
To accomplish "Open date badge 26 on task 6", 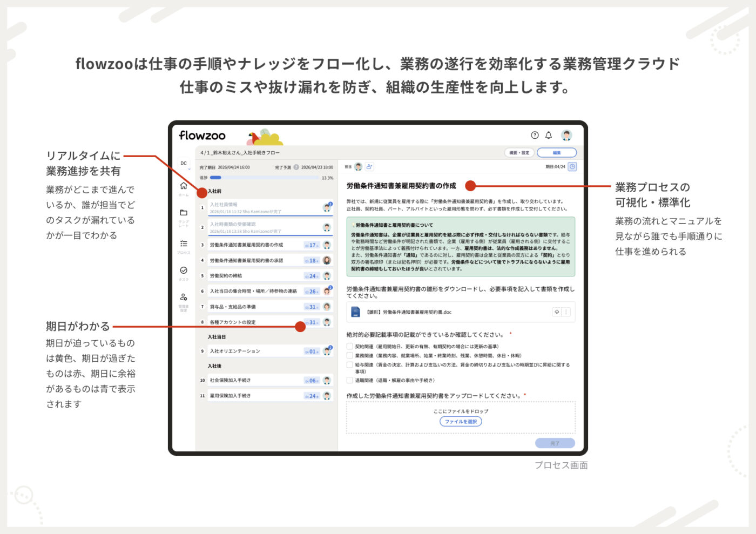I will (312, 292).
